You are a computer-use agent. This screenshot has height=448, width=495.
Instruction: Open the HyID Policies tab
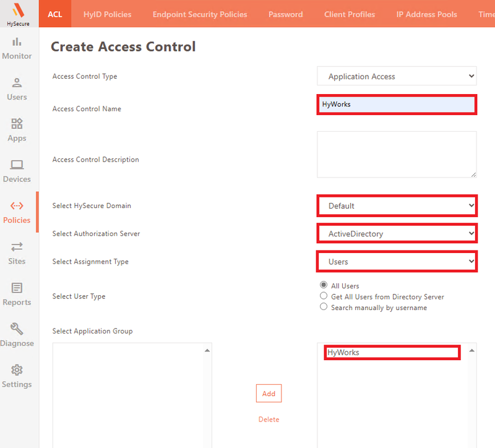pos(107,14)
